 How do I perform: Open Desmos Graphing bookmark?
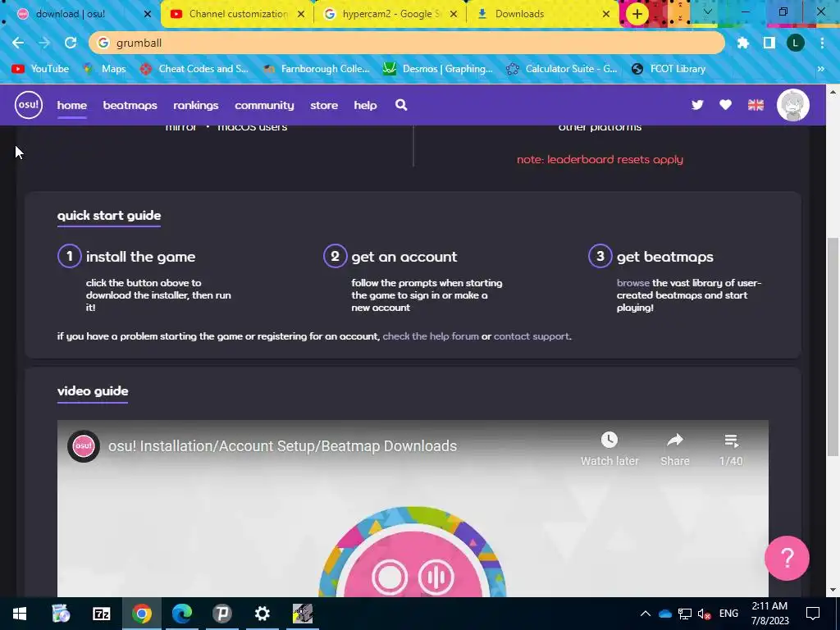click(438, 69)
